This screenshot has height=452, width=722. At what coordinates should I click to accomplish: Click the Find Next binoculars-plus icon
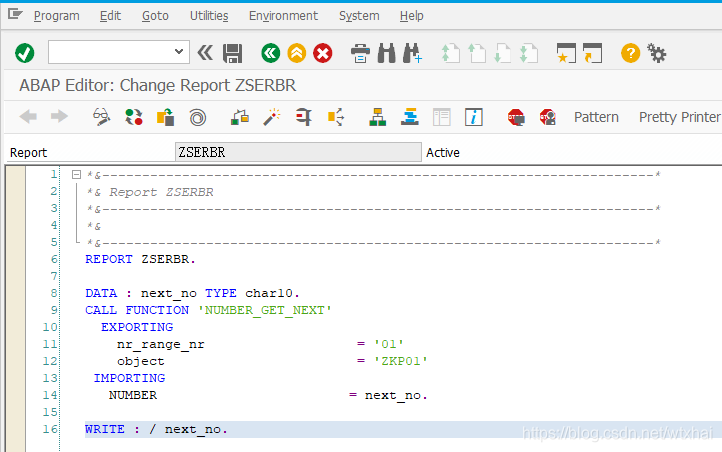(412, 53)
